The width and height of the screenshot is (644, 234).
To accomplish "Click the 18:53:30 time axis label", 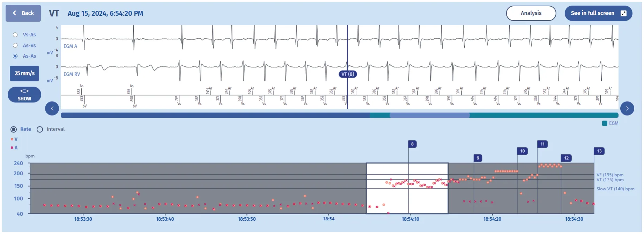I will point(83,219).
